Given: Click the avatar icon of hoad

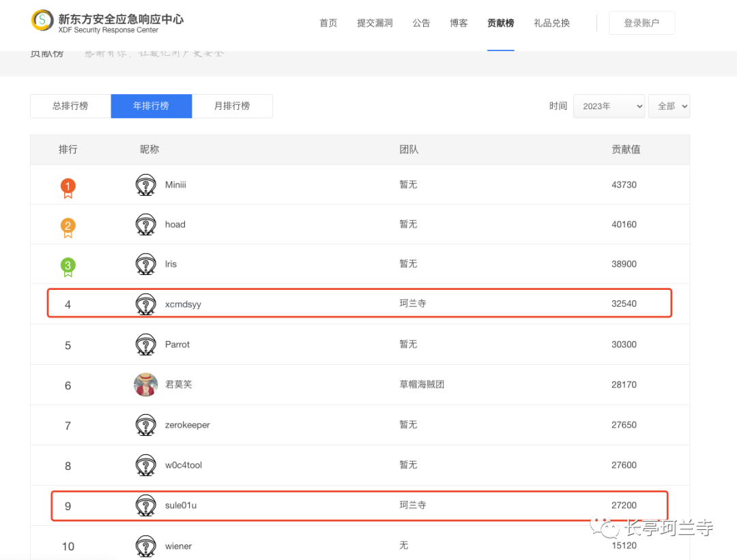Looking at the screenshot, I should (146, 224).
